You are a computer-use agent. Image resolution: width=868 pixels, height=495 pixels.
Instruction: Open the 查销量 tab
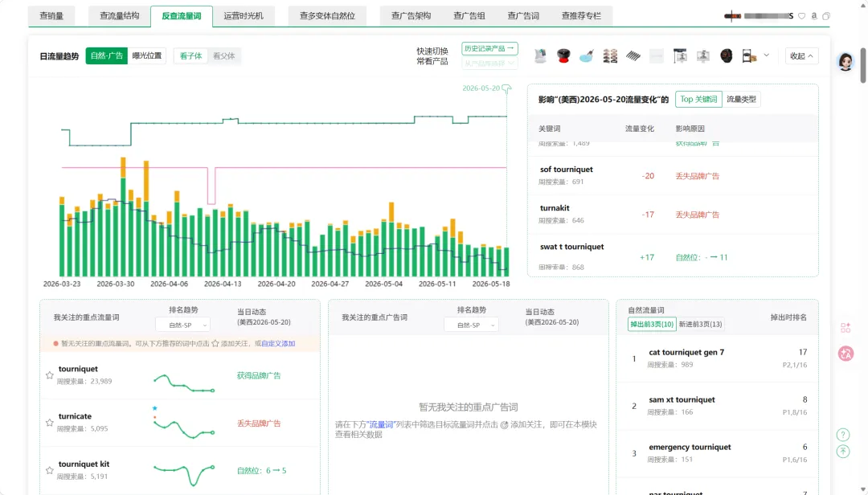click(x=51, y=16)
